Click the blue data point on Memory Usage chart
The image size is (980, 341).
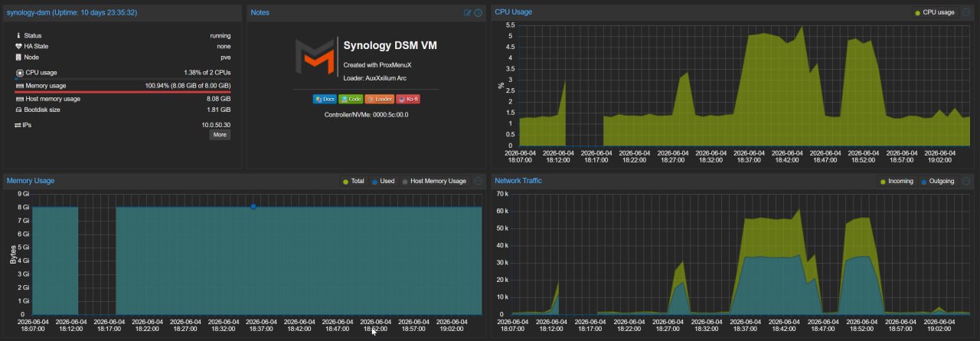253,206
